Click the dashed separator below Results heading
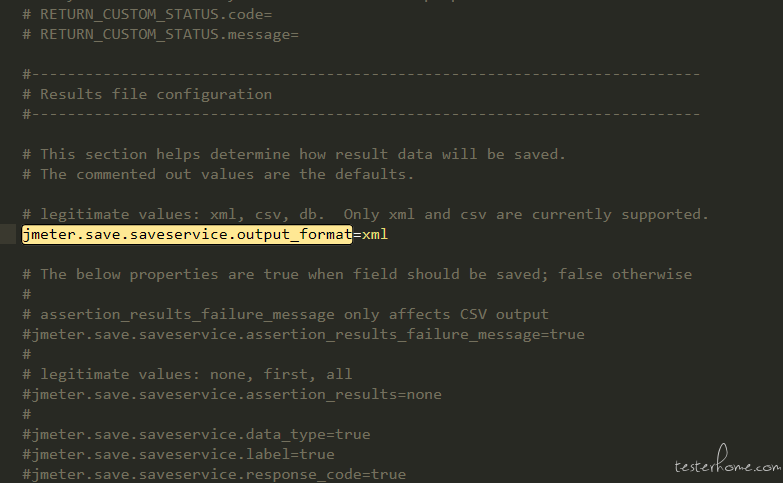Viewport: 783px width, 483px height. click(x=361, y=114)
